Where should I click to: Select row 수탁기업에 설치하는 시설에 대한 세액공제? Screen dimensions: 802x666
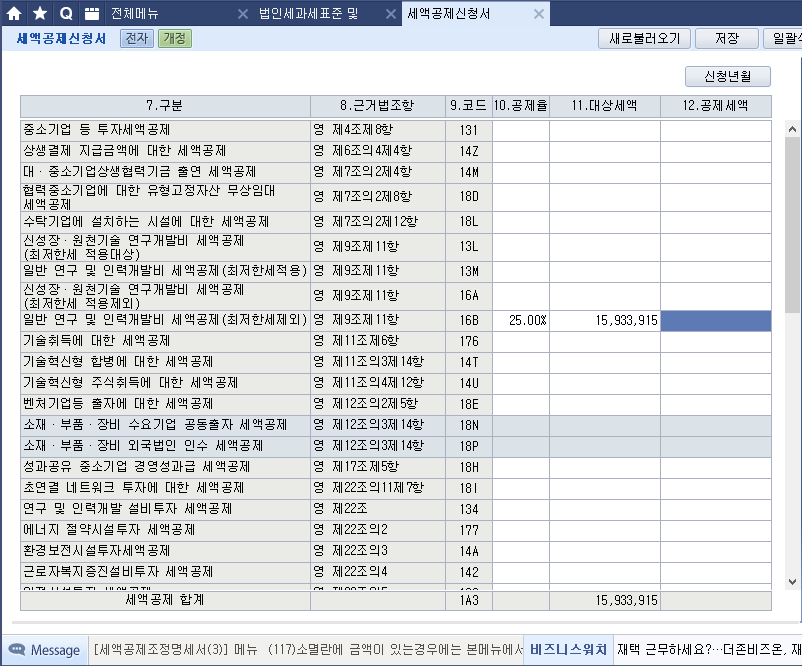[395, 222]
